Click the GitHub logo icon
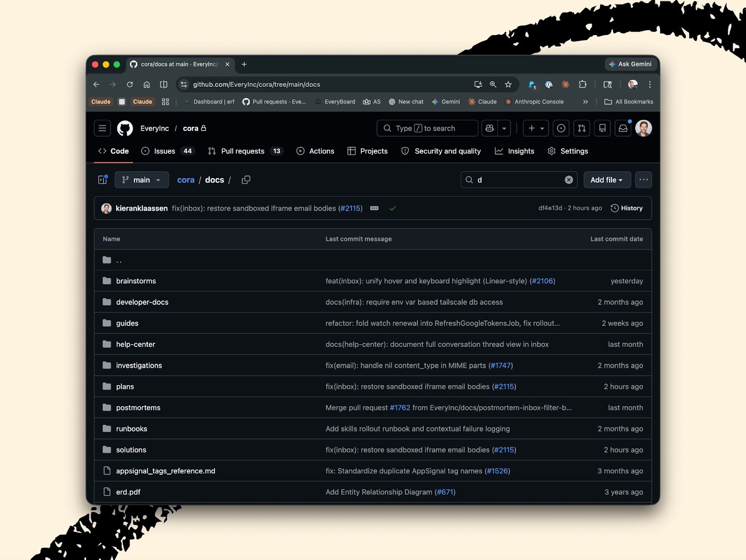This screenshot has height=560, width=746. tap(124, 128)
